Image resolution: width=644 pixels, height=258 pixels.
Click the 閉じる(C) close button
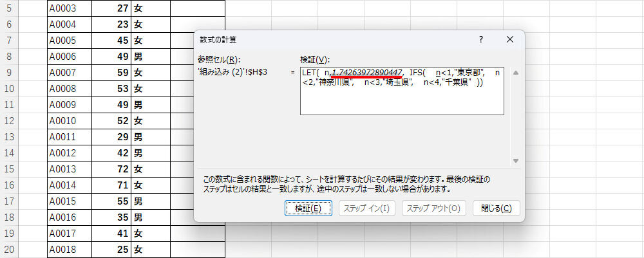coord(496,208)
